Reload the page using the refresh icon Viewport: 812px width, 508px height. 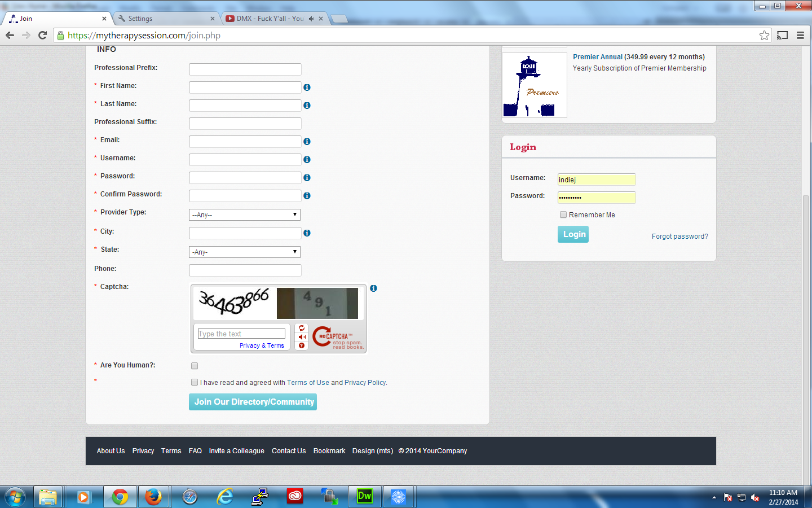(x=42, y=36)
